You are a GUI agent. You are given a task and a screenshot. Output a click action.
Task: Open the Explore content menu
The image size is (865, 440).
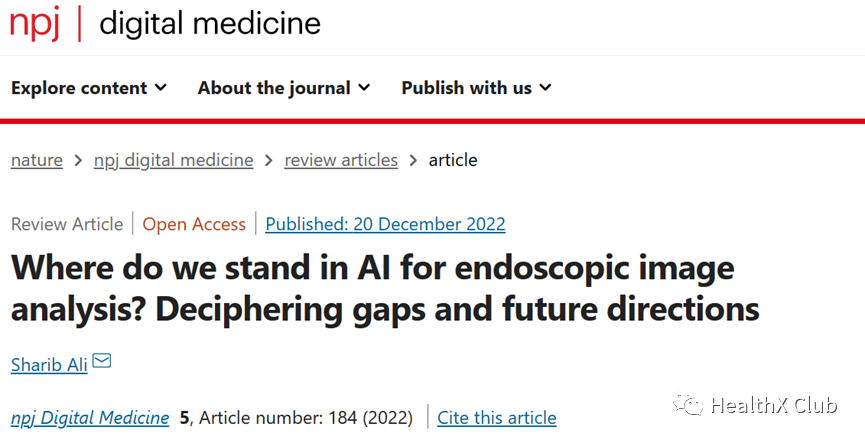(x=89, y=88)
